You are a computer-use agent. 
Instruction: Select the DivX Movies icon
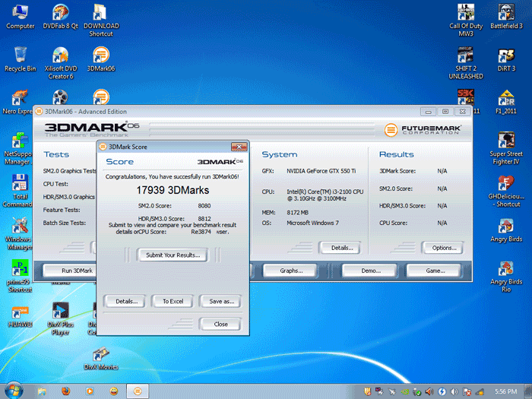pyautogui.click(x=101, y=358)
